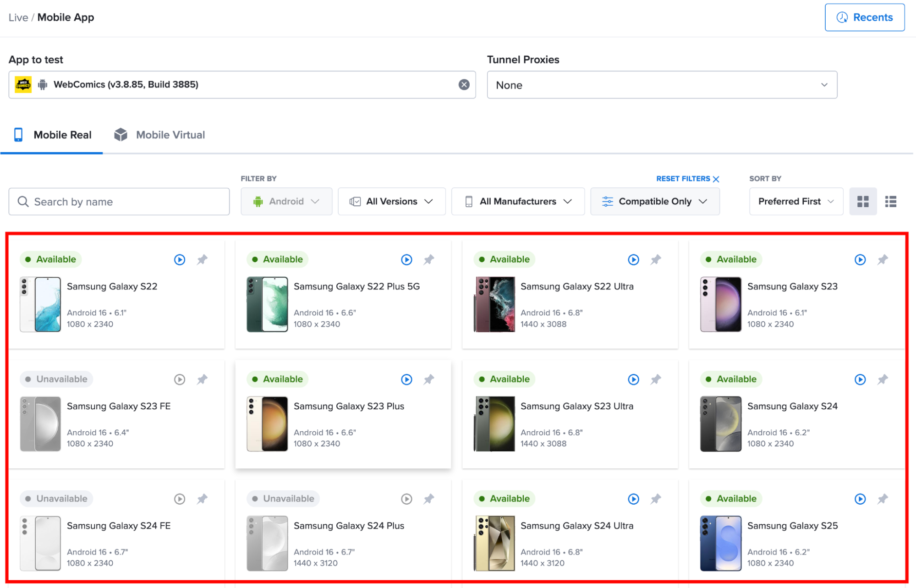Switch to grid view layout

tap(863, 202)
